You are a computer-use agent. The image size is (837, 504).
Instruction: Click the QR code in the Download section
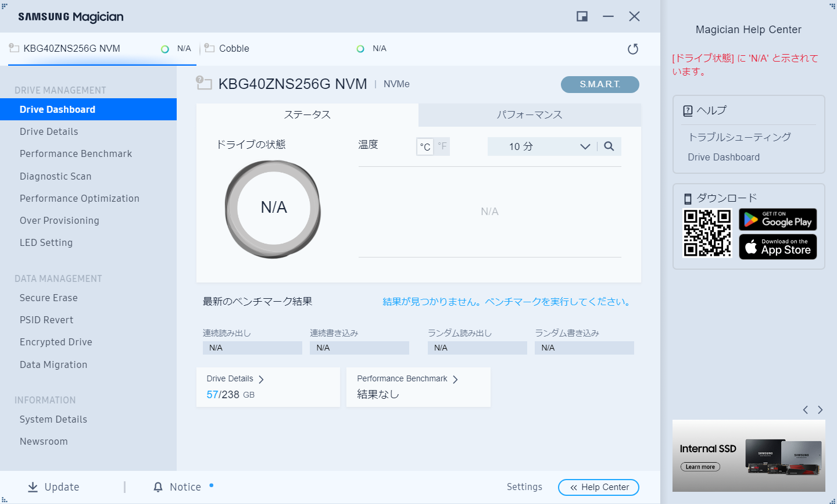tap(707, 233)
